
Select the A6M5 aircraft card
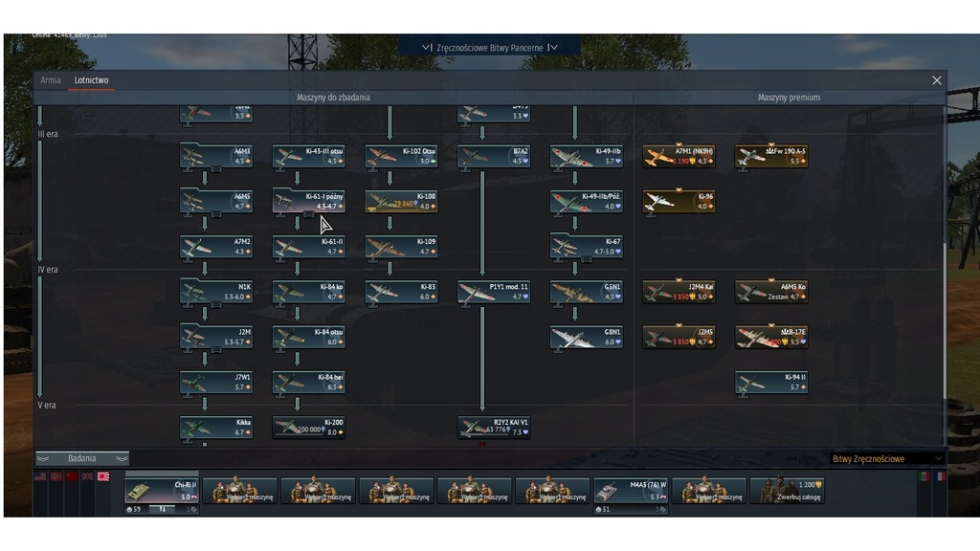(216, 201)
